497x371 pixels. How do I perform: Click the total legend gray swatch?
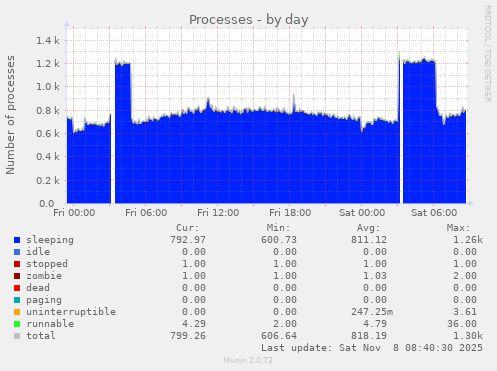17,336
